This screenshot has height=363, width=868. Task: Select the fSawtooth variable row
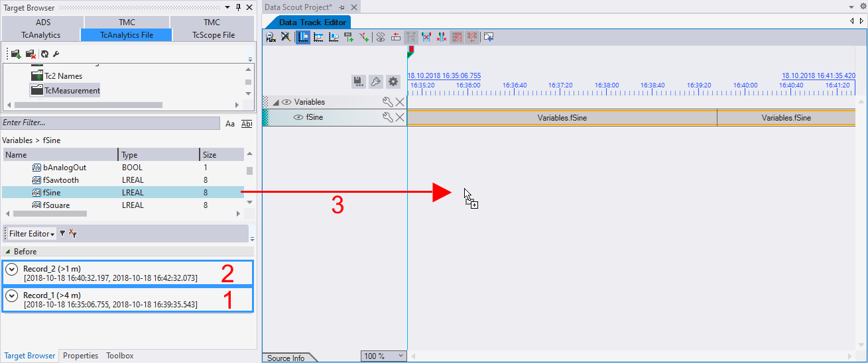tap(60, 180)
